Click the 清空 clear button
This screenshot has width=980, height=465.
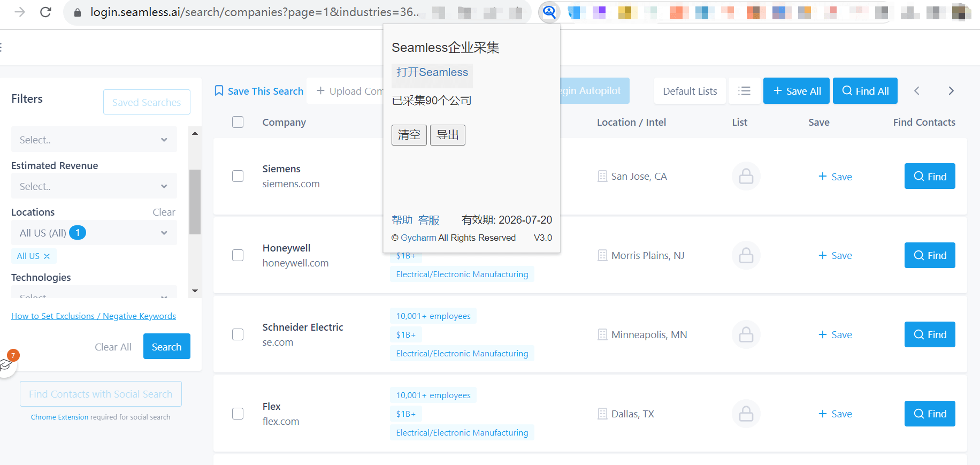(x=409, y=135)
